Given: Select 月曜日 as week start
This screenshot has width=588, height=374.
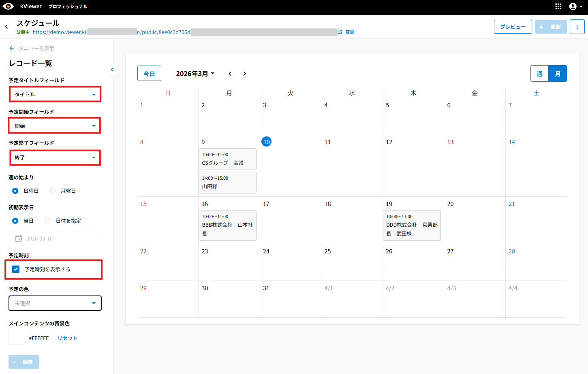Looking at the screenshot, I should tap(52, 191).
